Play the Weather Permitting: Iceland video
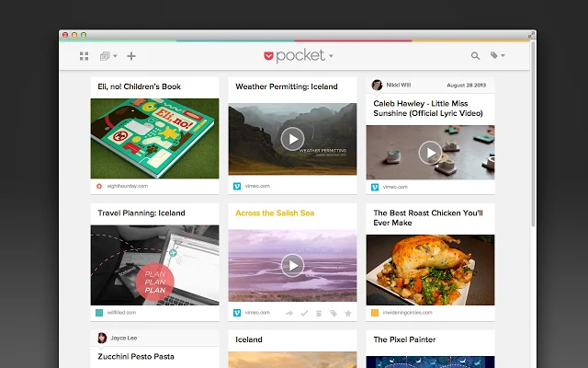Viewport: 588px width, 368px height. tap(292, 139)
